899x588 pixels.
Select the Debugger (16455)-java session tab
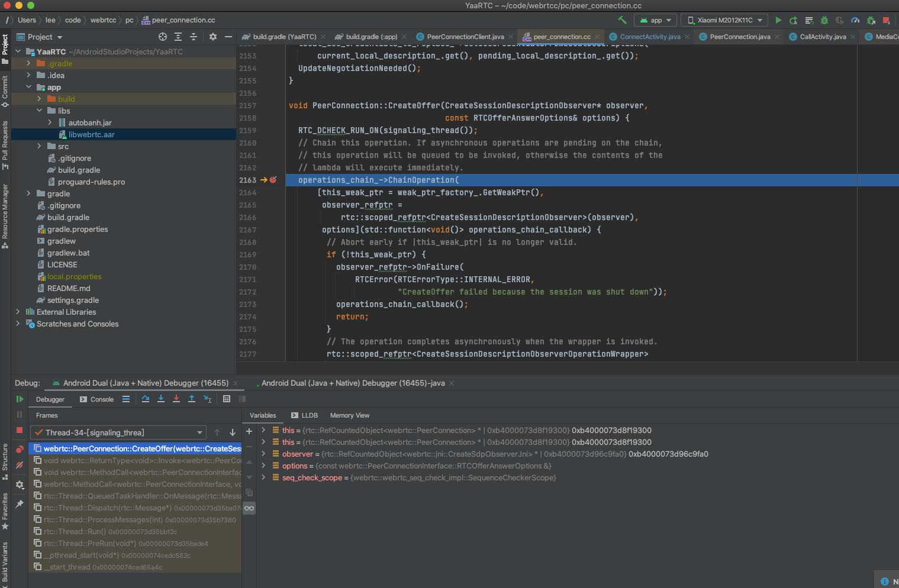[x=353, y=383]
